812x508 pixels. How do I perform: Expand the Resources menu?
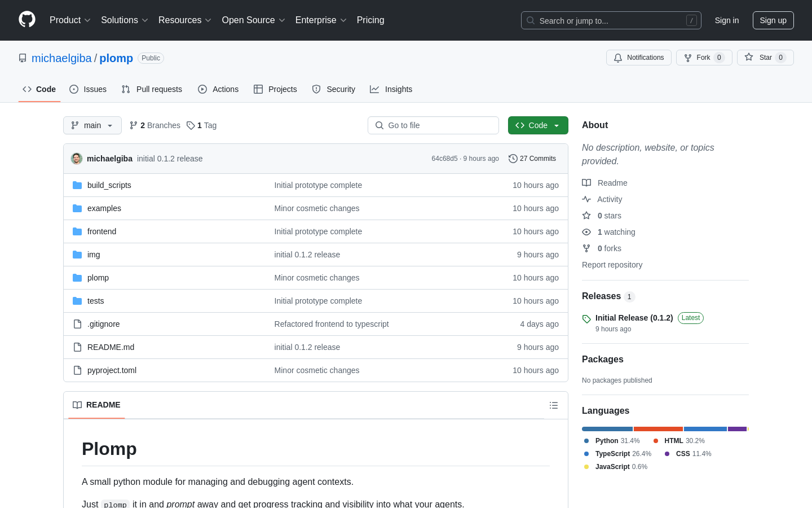tap(185, 20)
